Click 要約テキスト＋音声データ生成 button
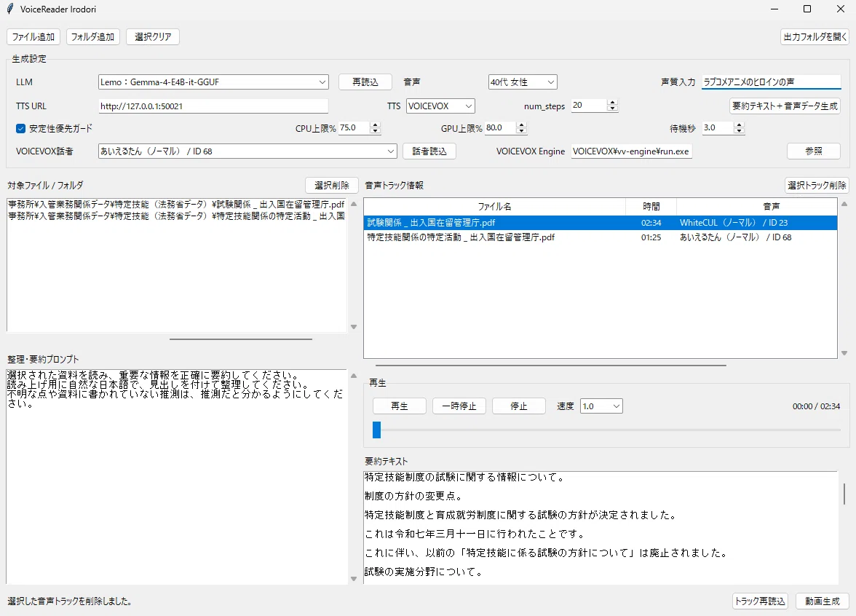856x616 pixels. pyautogui.click(x=785, y=106)
